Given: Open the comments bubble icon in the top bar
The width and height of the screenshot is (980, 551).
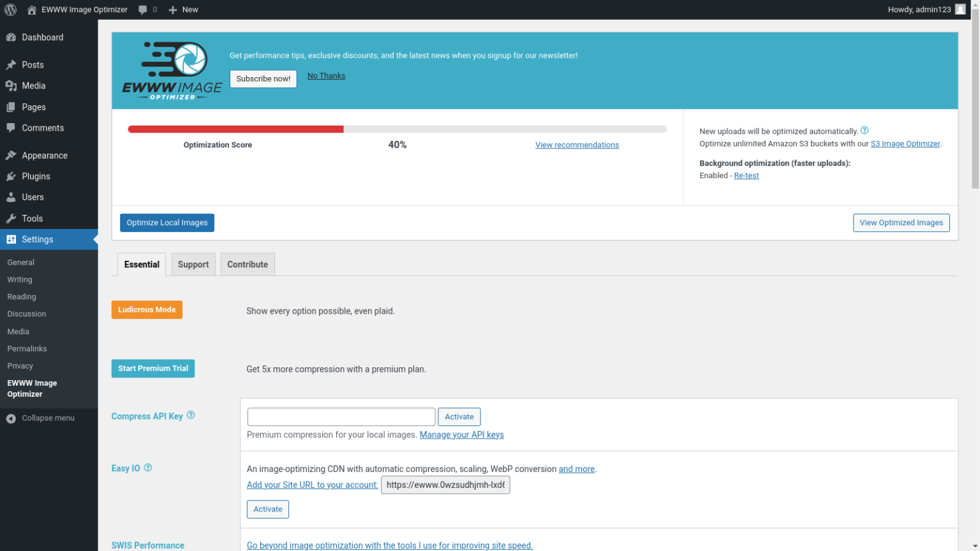Looking at the screenshot, I should pos(142,9).
